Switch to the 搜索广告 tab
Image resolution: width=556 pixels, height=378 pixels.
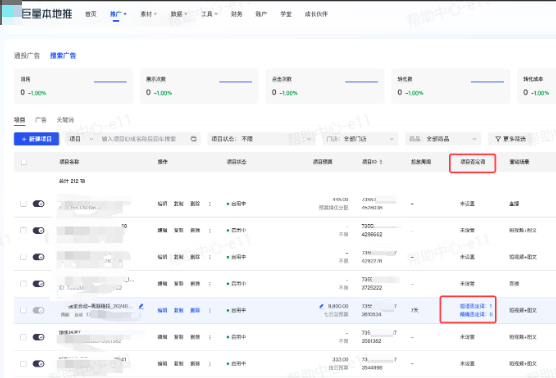click(63, 56)
